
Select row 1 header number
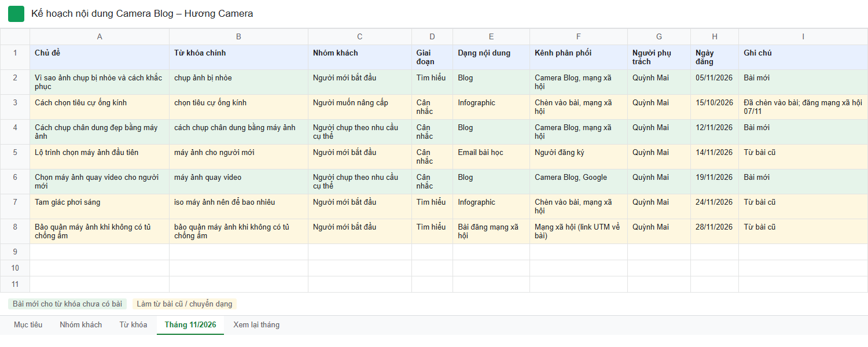[15, 57]
